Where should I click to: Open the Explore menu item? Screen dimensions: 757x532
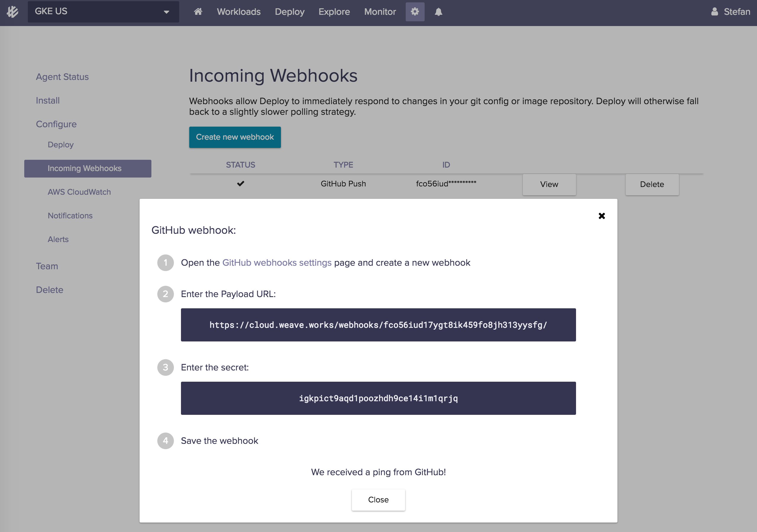tap(334, 12)
